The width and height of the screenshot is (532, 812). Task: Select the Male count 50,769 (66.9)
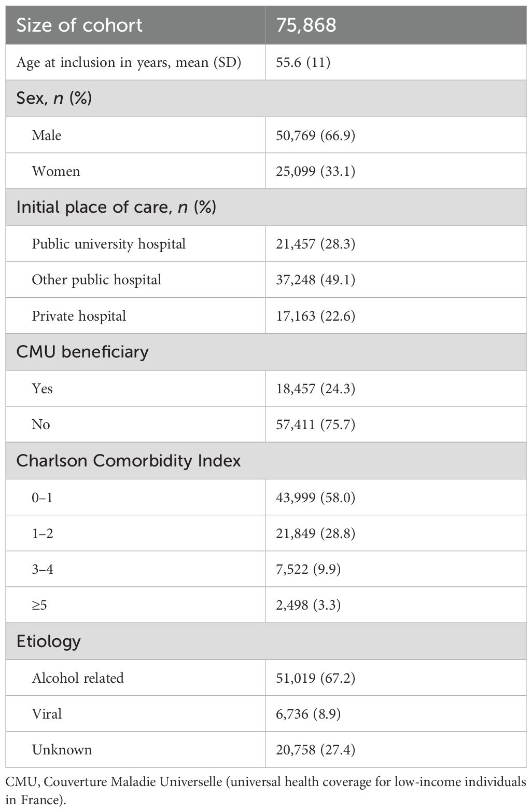click(x=315, y=135)
